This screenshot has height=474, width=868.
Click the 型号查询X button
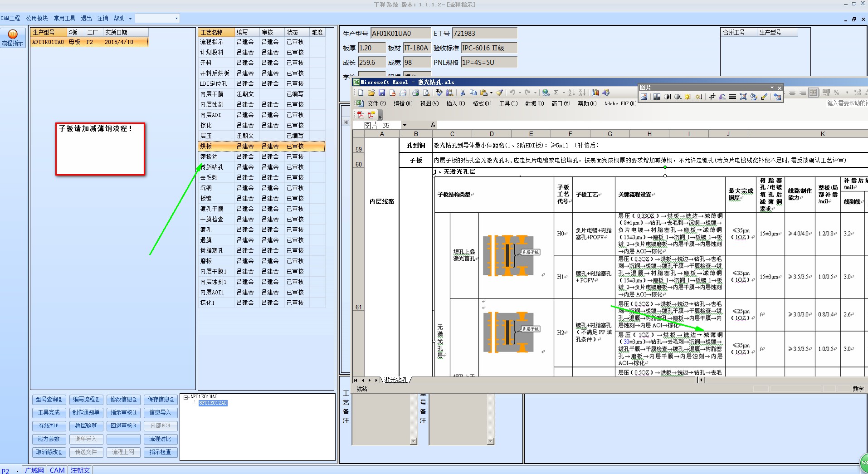click(49, 400)
